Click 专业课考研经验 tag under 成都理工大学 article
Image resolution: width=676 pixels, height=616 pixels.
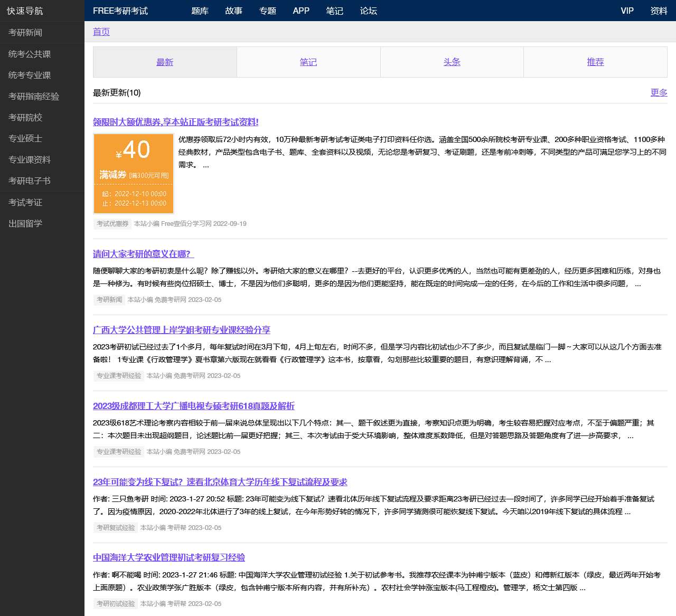pyautogui.click(x=119, y=452)
